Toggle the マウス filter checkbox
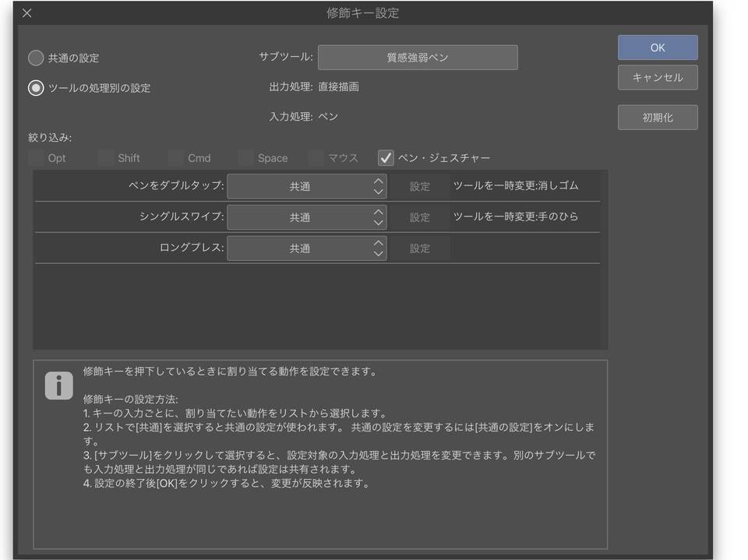This screenshot has width=748, height=560. click(316, 157)
